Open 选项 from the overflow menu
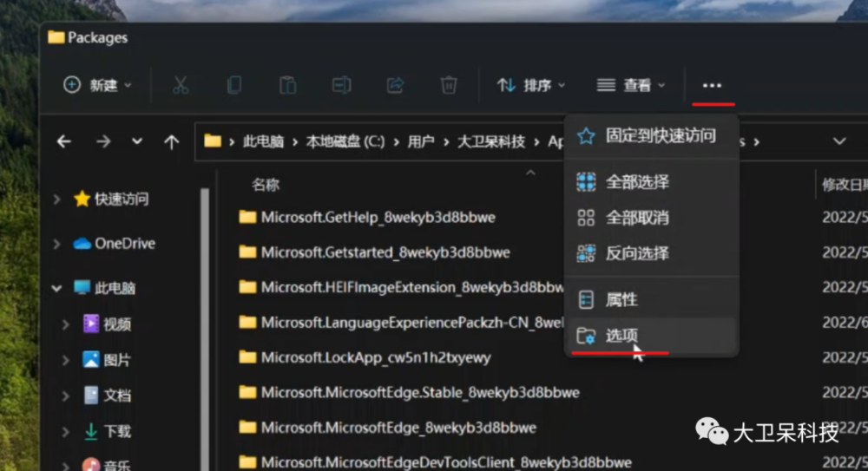This screenshot has width=868, height=471. click(x=652, y=336)
